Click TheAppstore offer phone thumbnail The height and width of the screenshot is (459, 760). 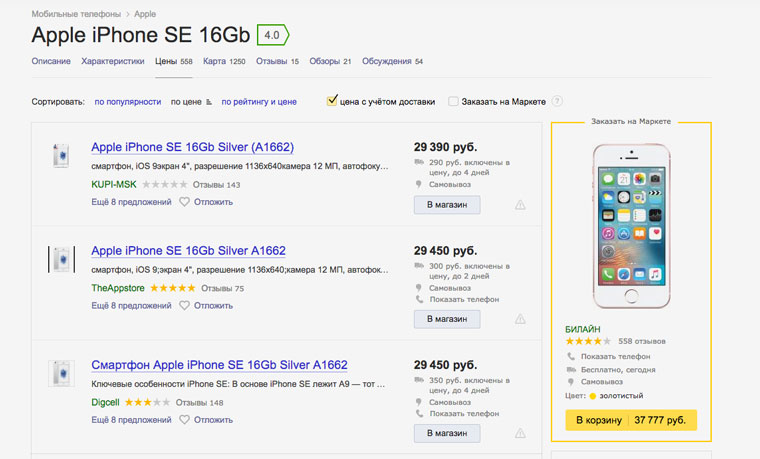(x=61, y=259)
